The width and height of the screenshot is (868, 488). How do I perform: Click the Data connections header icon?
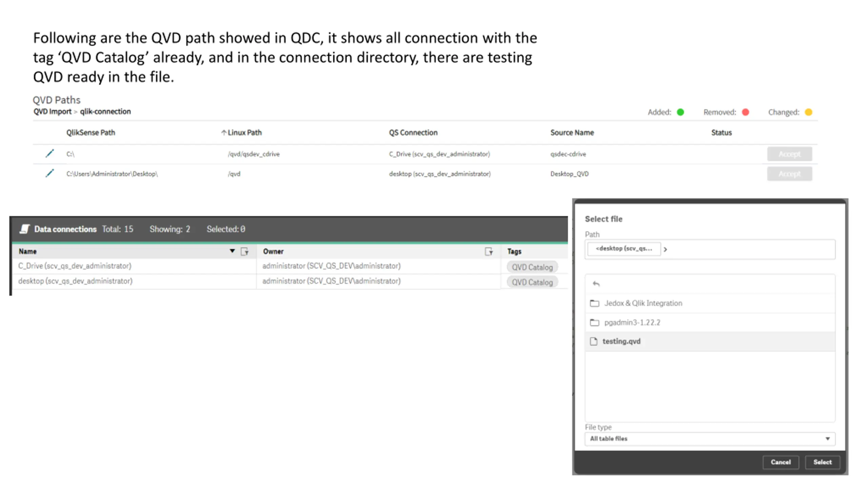[25, 229]
